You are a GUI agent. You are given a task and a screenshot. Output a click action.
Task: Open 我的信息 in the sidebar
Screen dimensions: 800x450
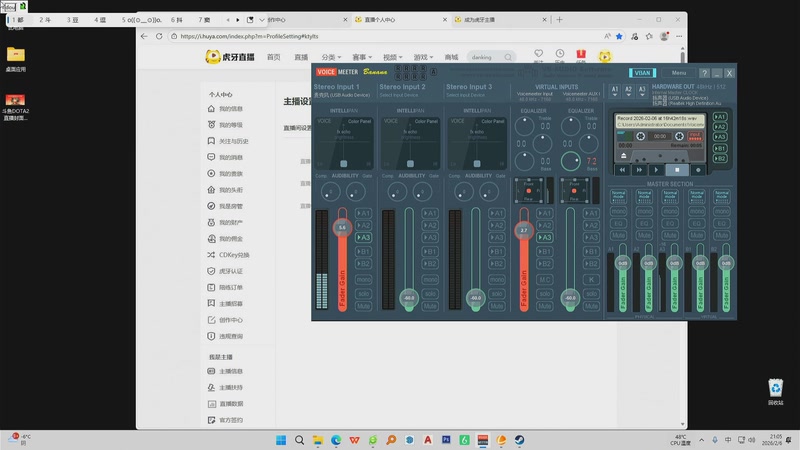(x=230, y=108)
